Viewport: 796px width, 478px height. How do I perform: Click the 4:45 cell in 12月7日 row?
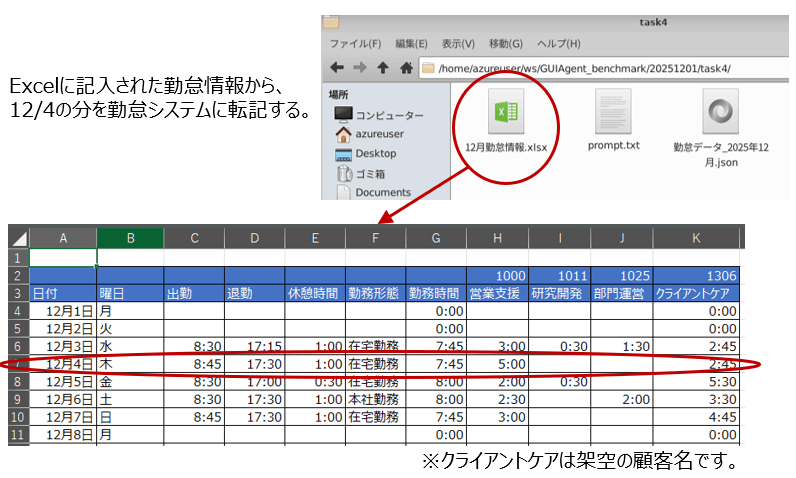pyautogui.click(x=696, y=417)
